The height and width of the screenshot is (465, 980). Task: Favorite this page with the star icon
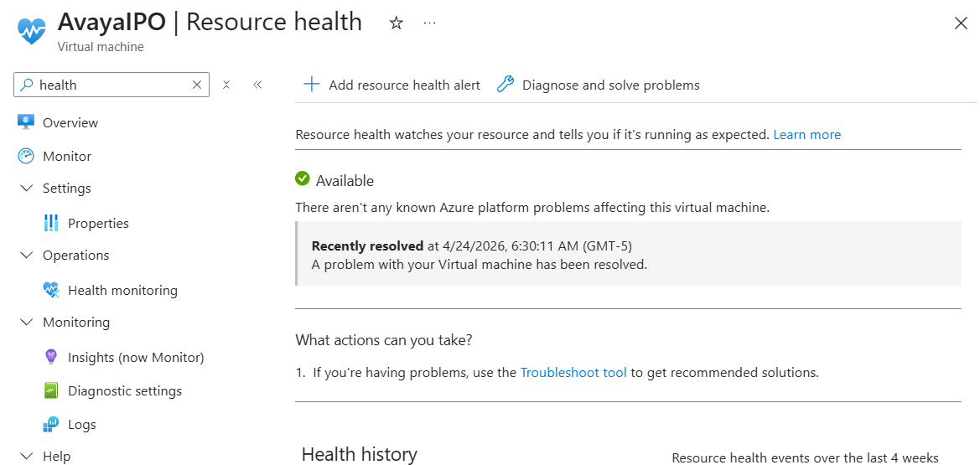[x=396, y=23]
